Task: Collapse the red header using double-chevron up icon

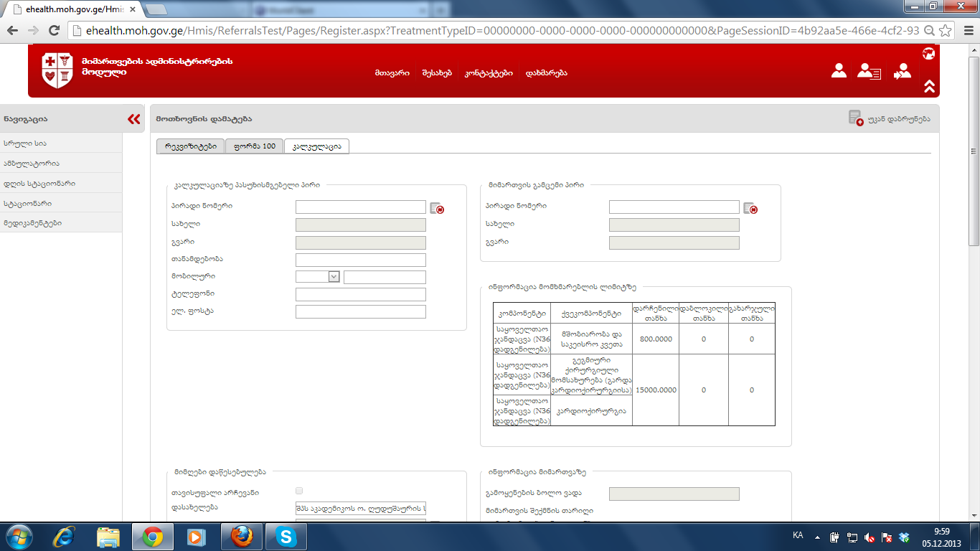Action: (929, 86)
